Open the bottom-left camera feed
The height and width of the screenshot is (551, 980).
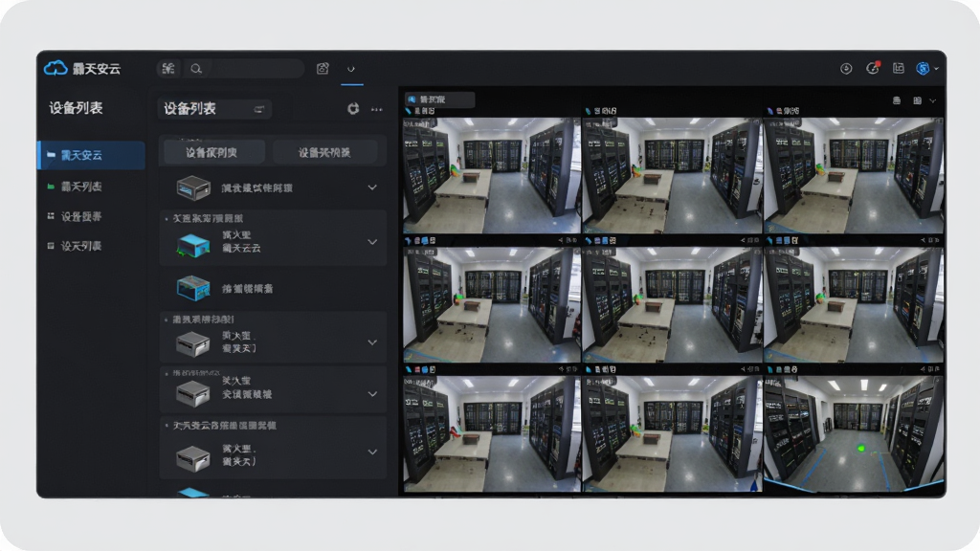click(x=492, y=433)
